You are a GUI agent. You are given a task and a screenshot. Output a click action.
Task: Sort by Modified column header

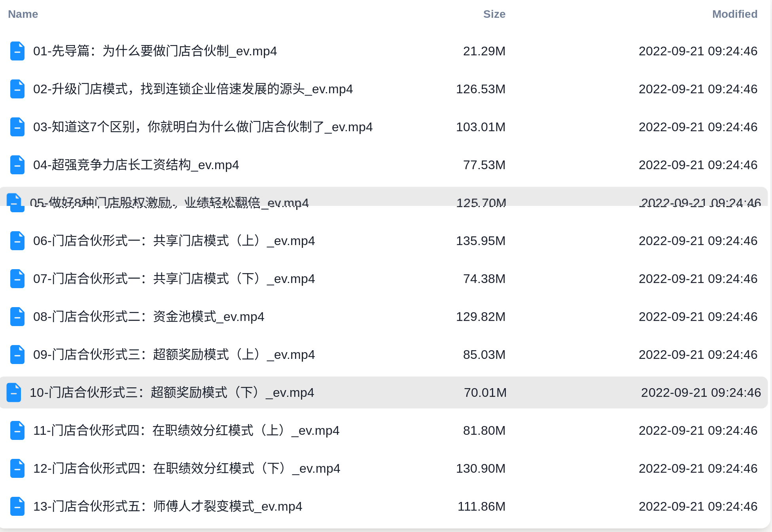[x=734, y=14]
